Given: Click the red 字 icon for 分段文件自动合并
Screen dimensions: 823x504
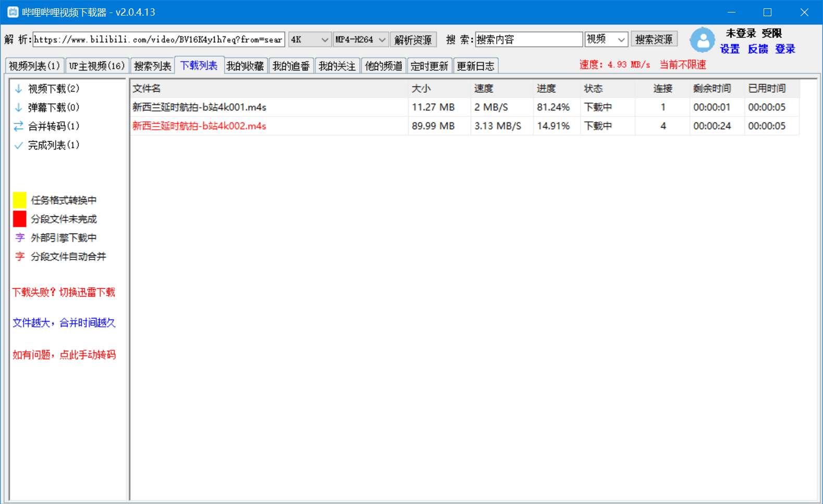Looking at the screenshot, I should click(20, 256).
